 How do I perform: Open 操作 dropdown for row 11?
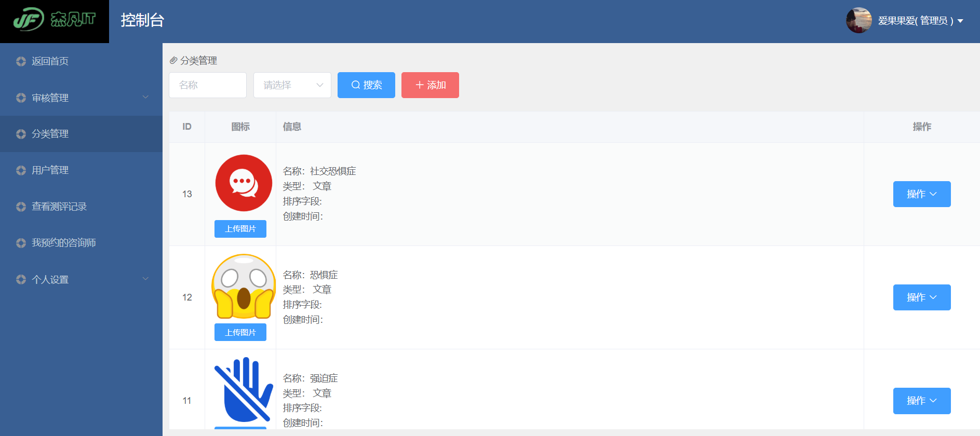(922, 401)
